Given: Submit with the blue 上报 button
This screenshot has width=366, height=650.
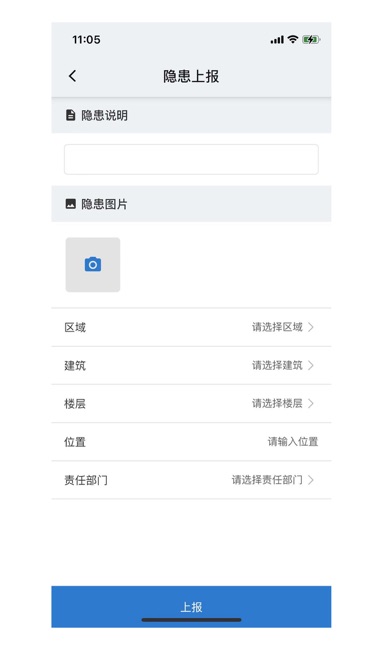Looking at the screenshot, I should 191,606.
